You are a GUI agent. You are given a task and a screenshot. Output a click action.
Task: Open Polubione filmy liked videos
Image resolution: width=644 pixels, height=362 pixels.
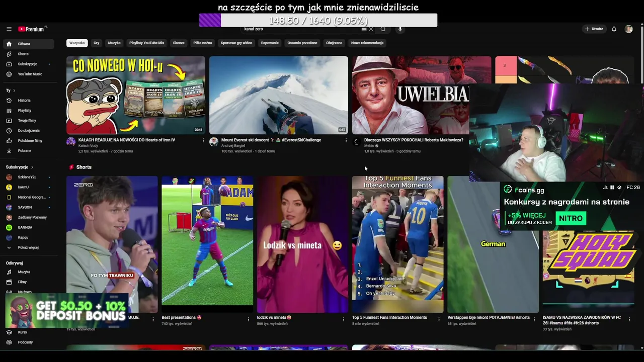click(x=29, y=141)
